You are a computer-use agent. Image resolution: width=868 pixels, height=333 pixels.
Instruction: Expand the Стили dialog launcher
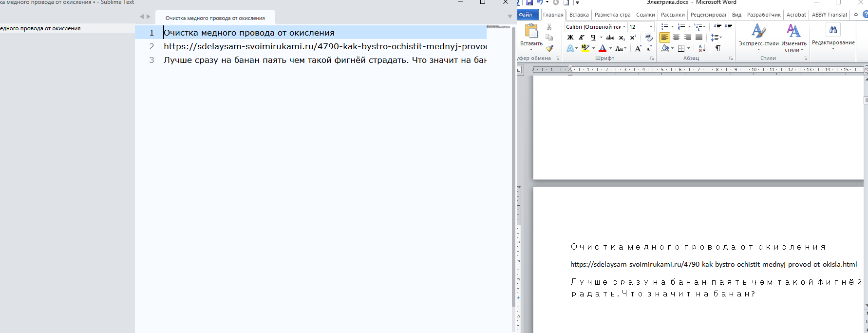pos(805,59)
